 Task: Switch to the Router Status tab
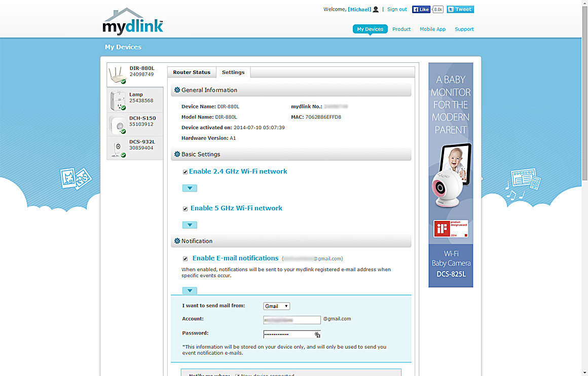(x=192, y=72)
